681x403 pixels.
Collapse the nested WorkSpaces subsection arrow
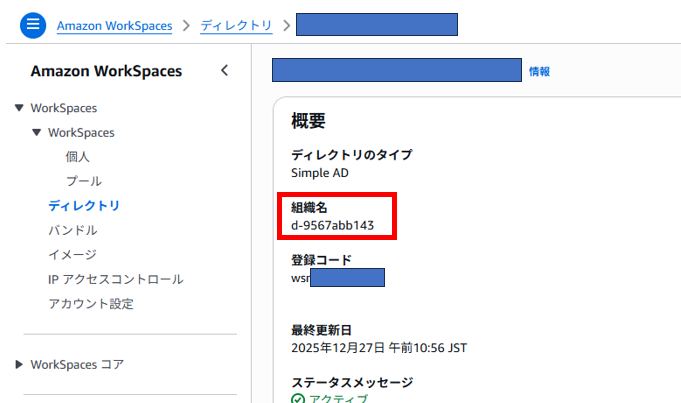click(x=36, y=132)
